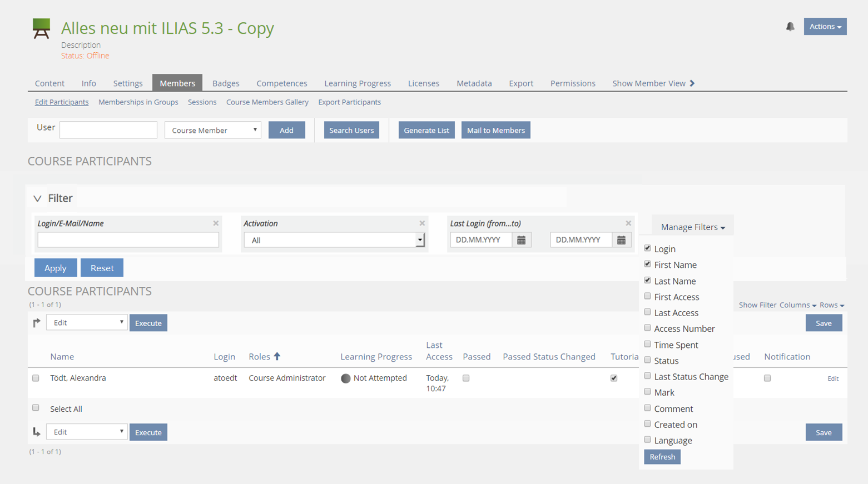
Task: Open the Course Member role dropdown
Action: (213, 130)
